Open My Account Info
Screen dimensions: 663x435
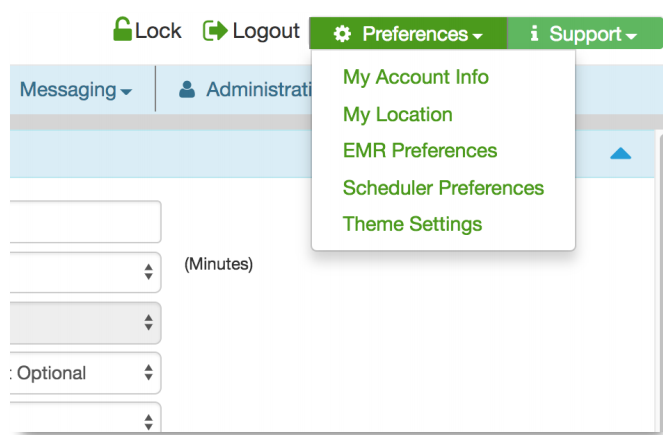(x=415, y=77)
